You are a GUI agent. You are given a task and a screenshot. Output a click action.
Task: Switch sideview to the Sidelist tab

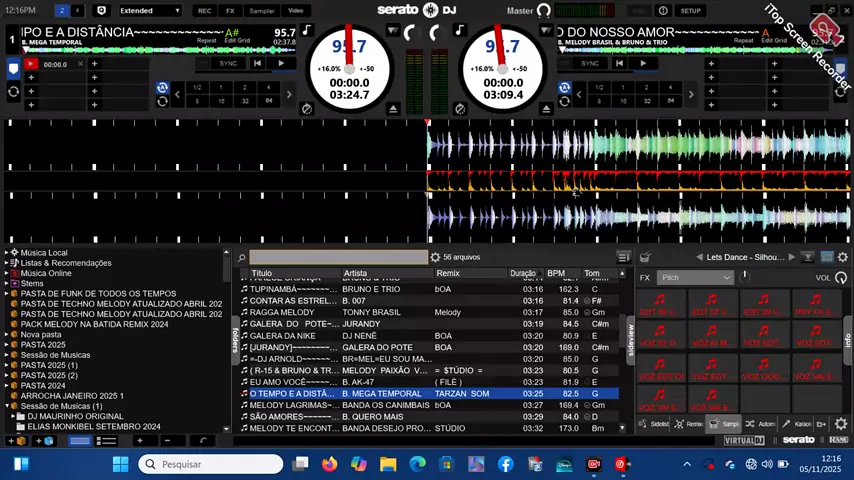click(x=653, y=423)
